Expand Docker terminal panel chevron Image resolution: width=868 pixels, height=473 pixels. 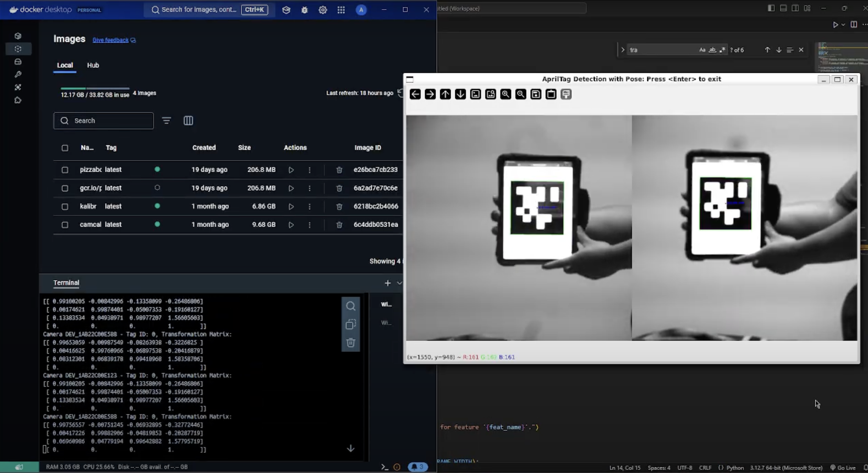pos(400,283)
